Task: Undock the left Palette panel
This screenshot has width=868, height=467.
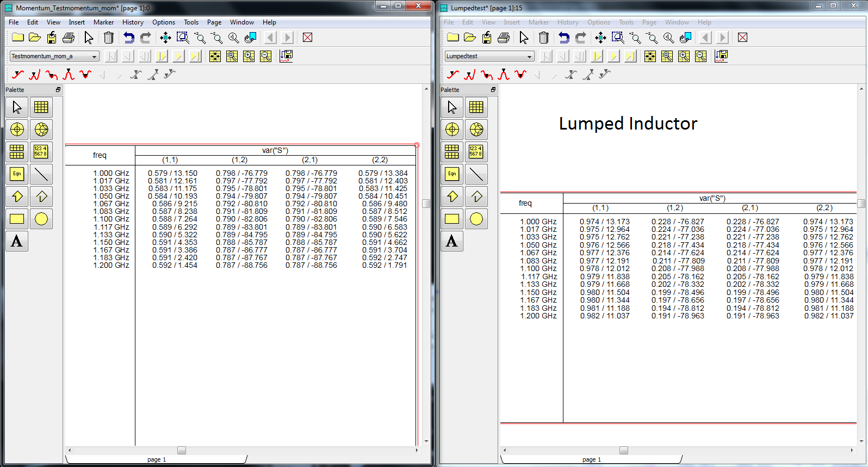Action: (x=58, y=90)
